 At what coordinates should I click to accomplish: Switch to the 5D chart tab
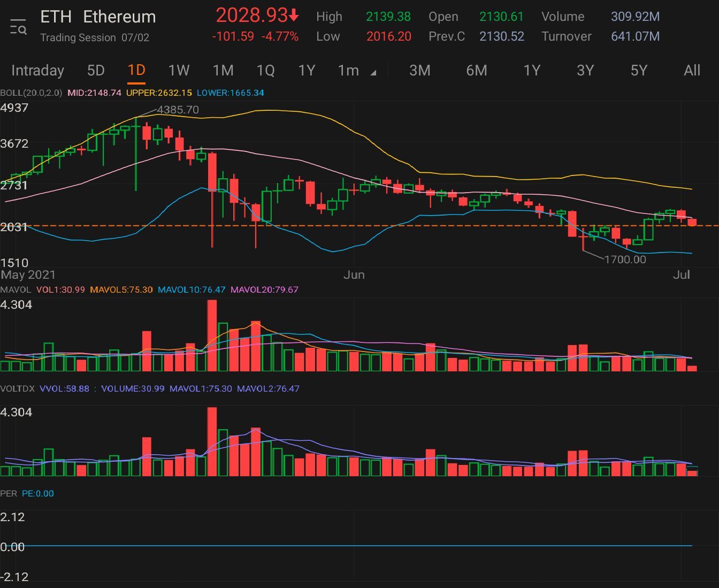click(96, 71)
